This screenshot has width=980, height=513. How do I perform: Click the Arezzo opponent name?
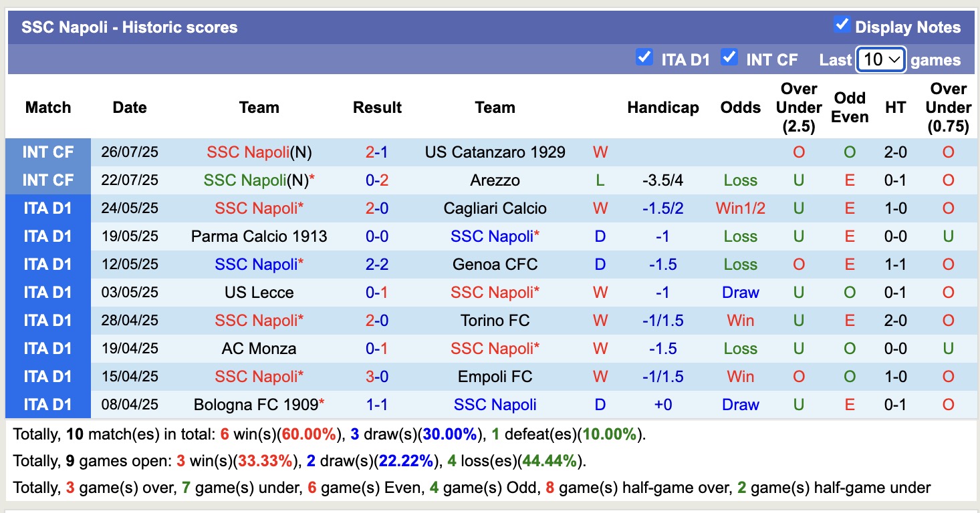[x=495, y=180]
